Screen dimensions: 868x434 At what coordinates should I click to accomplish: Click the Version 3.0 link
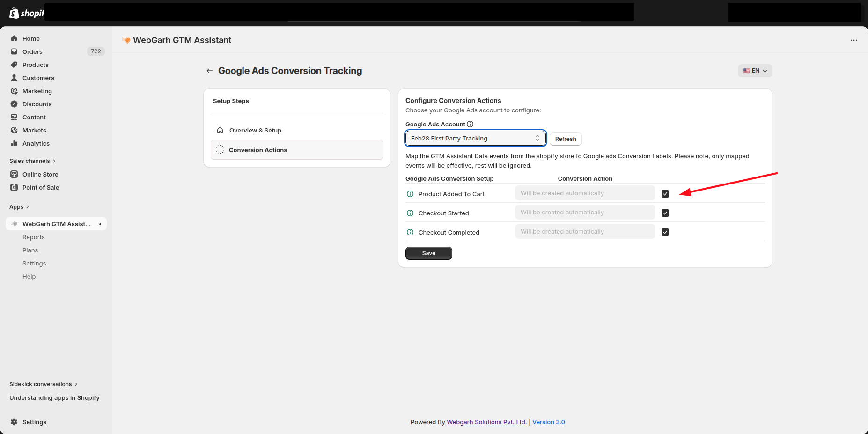[x=549, y=422]
